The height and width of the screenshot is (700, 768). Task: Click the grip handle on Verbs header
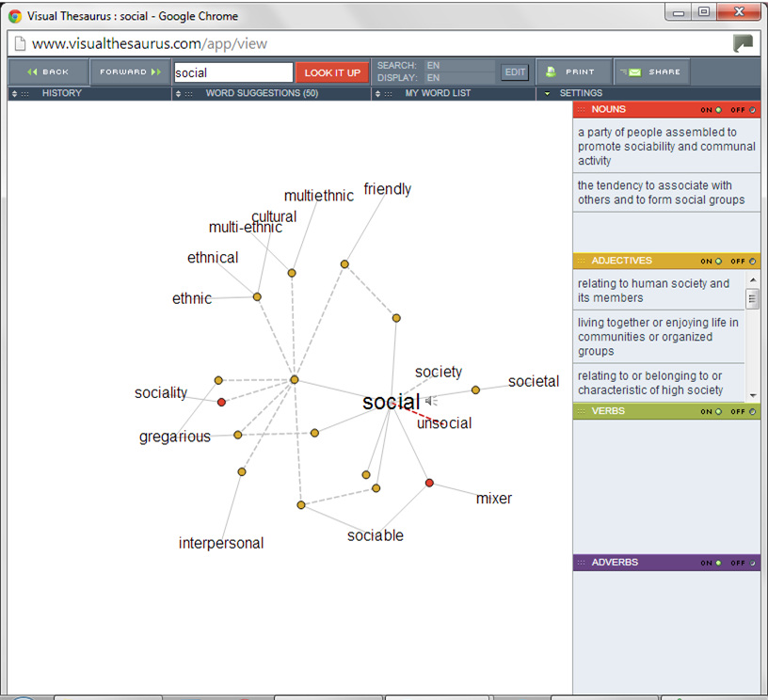581,411
